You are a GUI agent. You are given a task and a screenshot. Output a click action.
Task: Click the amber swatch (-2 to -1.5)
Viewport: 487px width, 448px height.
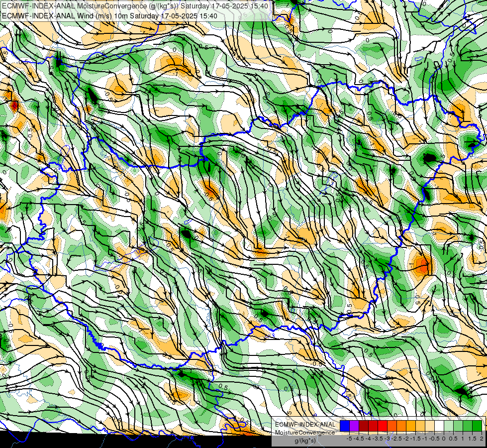[x=411, y=426]
